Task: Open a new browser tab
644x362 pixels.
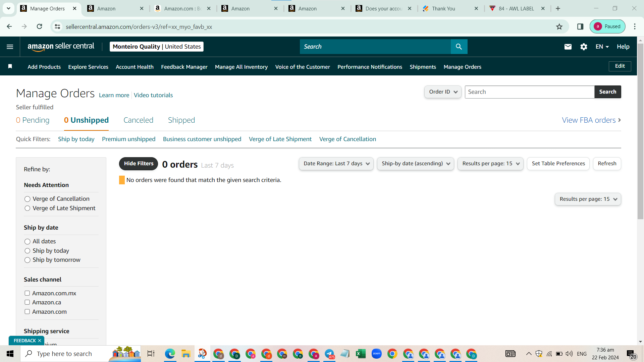Action: pyautogui.click(x=558, y=8)
